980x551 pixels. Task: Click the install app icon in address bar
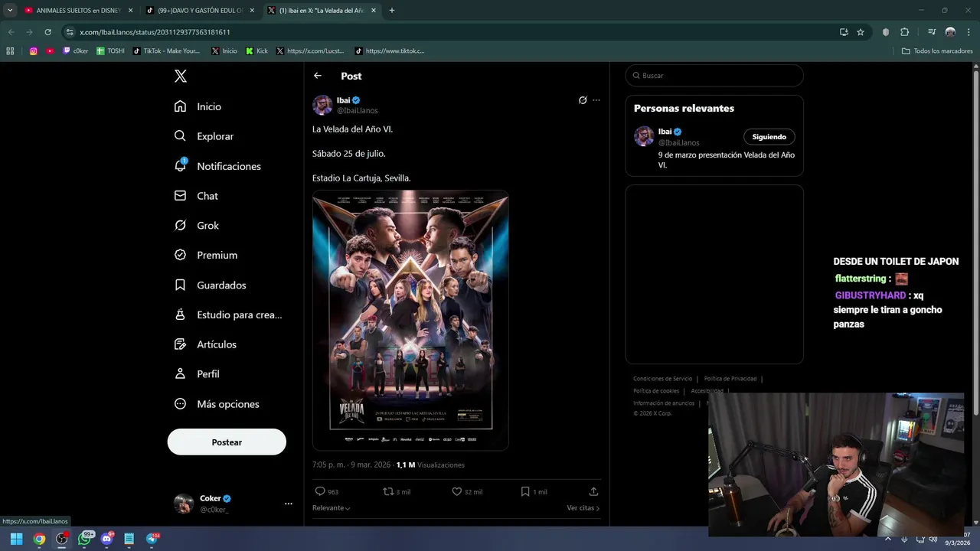(844, 32)
